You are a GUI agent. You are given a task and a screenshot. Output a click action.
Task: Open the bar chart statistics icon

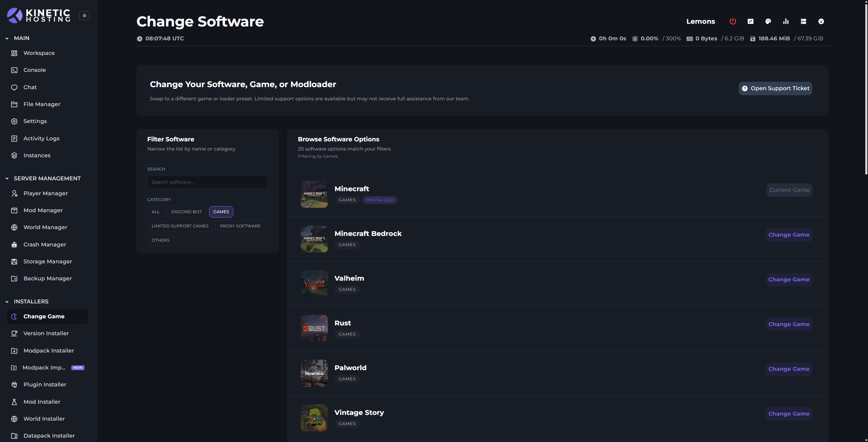tap(786, 21)
